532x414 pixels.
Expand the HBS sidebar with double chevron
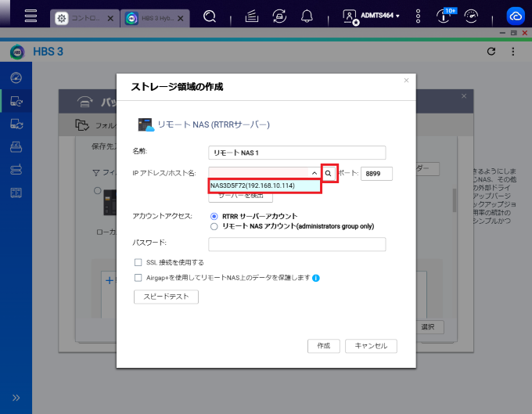click(x=16, y=398)
